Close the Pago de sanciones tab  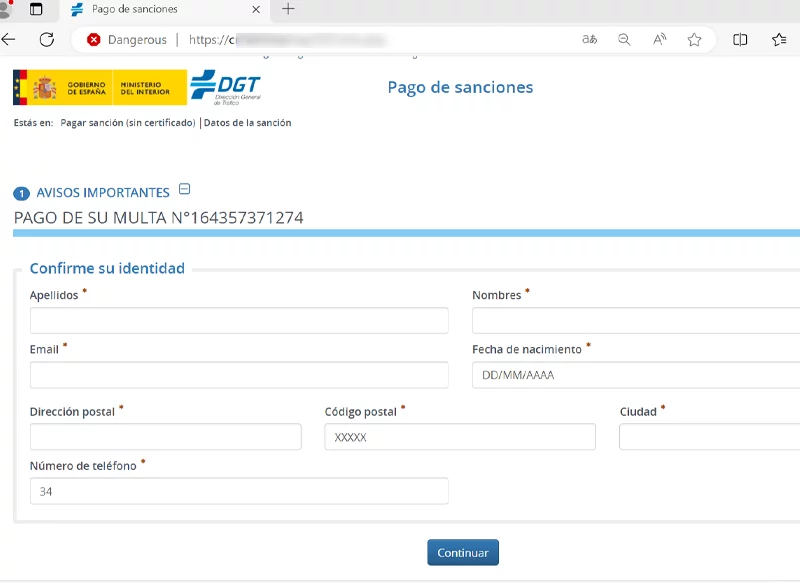tap(256, 9)
